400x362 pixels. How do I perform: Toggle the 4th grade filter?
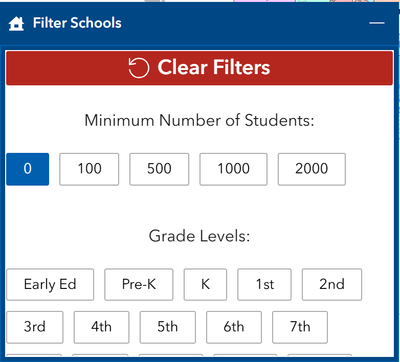point(101,327)
